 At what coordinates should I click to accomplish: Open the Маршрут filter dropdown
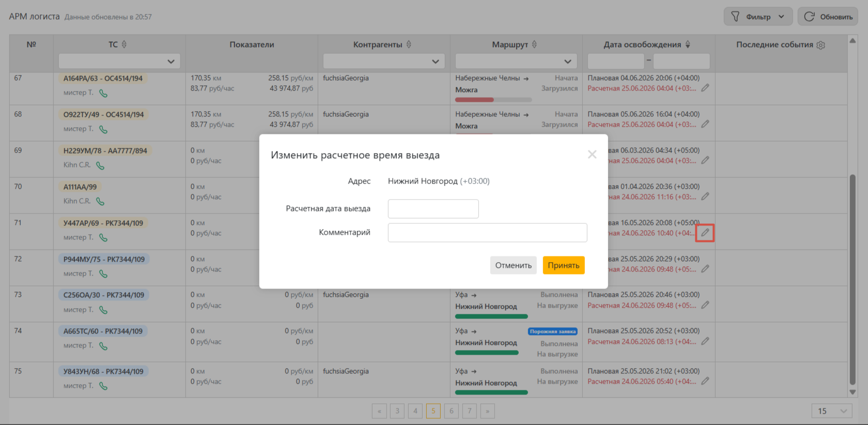(516, 61)
